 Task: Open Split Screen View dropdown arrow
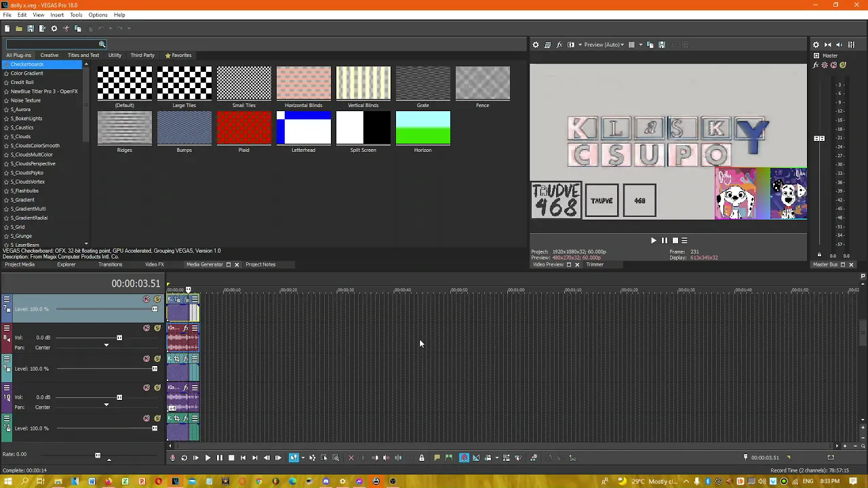pos(579,45)
